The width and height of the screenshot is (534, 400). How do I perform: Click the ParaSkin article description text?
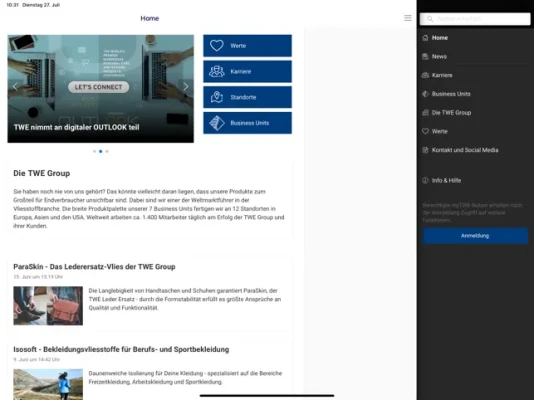tap(185, 299)
